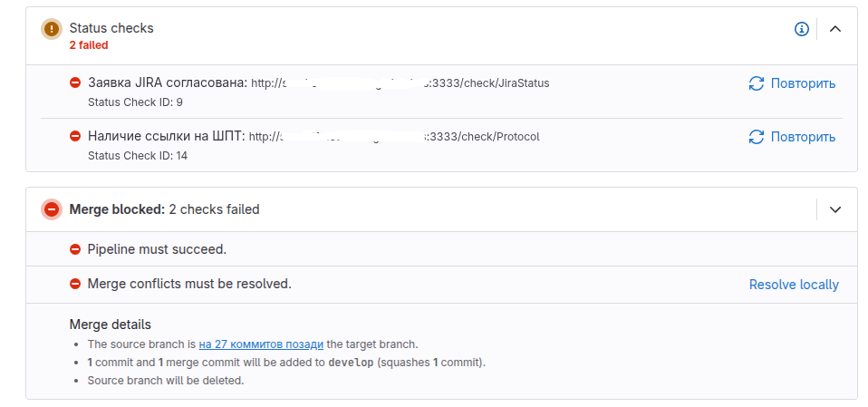Expand the Merge blocked chevron
868x407 pixels.
coord(834,209)
